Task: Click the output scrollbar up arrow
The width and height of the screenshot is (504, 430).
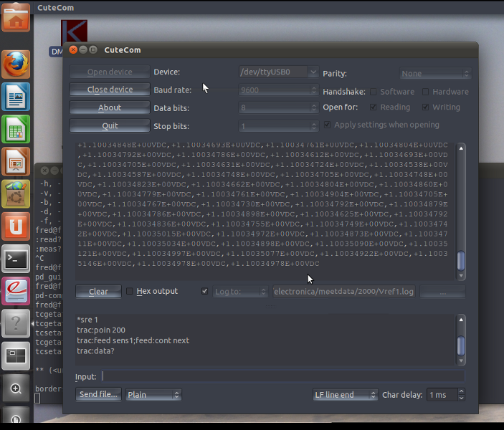Action: (x=461, y=148)
